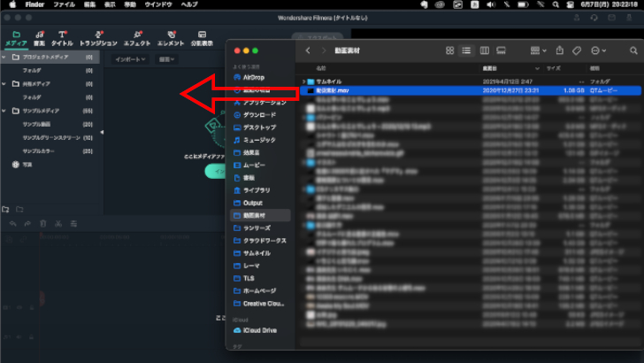Click the Finder tags icon

(577, 50)
